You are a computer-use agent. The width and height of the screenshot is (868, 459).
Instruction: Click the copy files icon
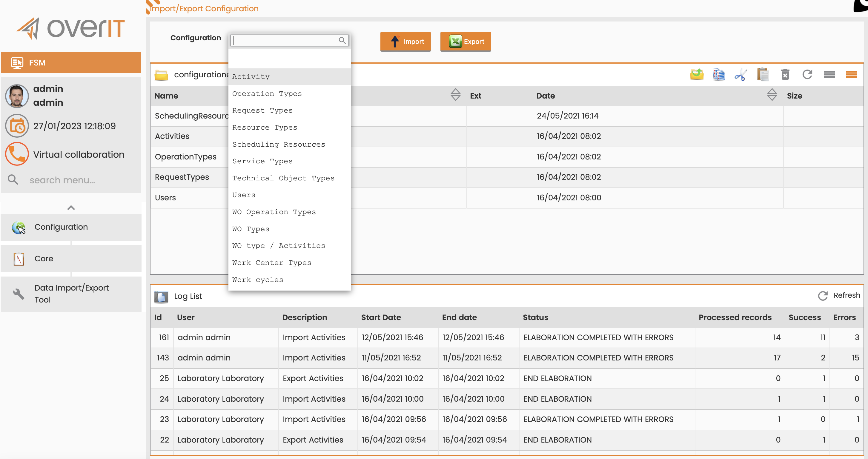click(x=718, y=74)
